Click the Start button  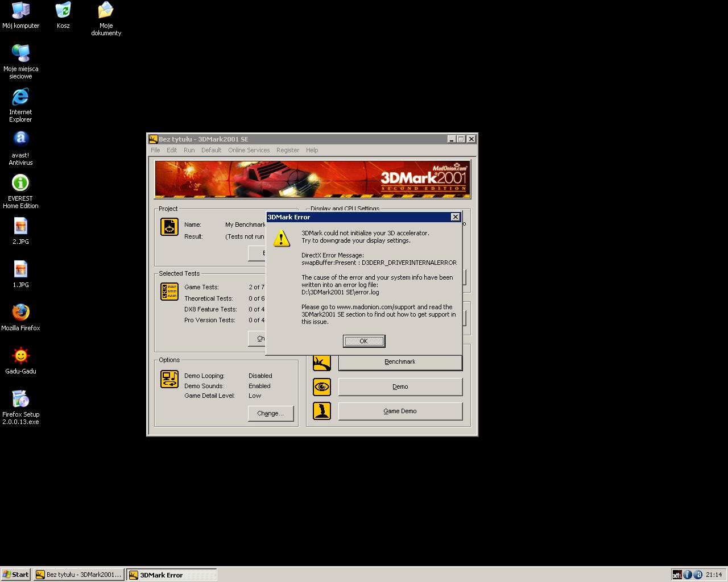click(16, 575)
